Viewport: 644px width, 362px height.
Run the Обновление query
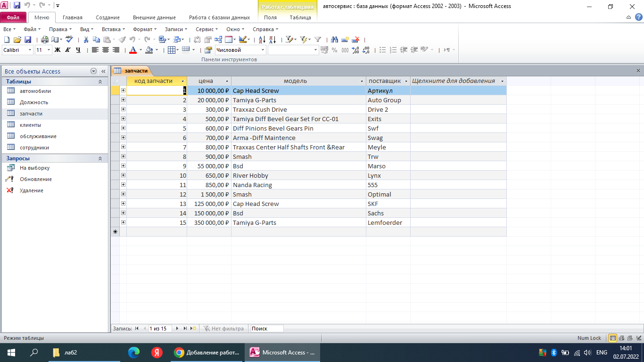tap(36, 179)
